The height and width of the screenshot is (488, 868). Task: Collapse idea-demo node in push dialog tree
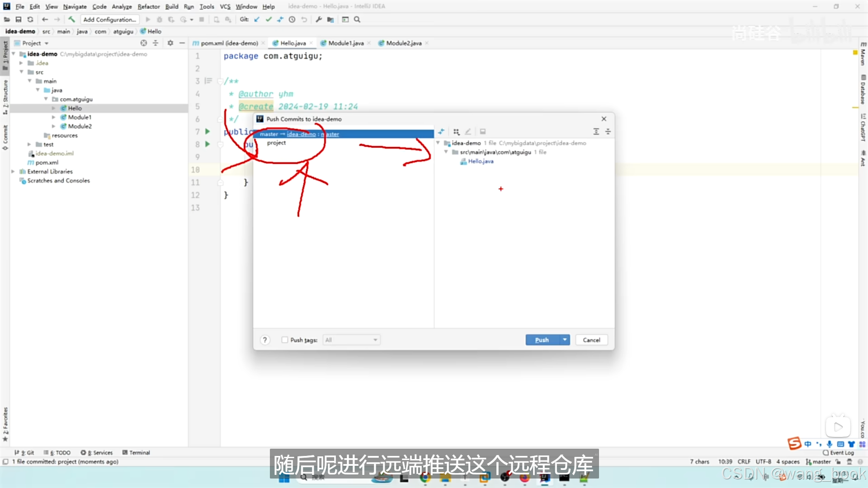[438, 143]
